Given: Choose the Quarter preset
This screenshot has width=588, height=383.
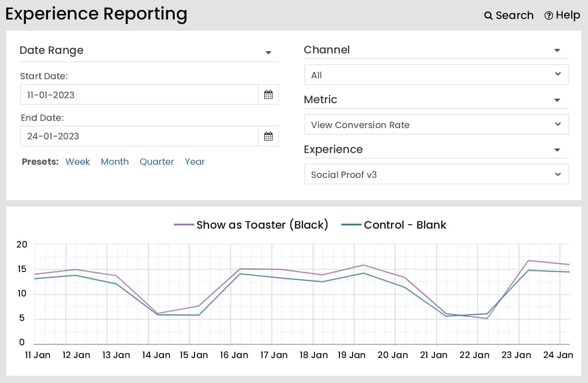Looking at the screenshot, I should coord(157,162).
